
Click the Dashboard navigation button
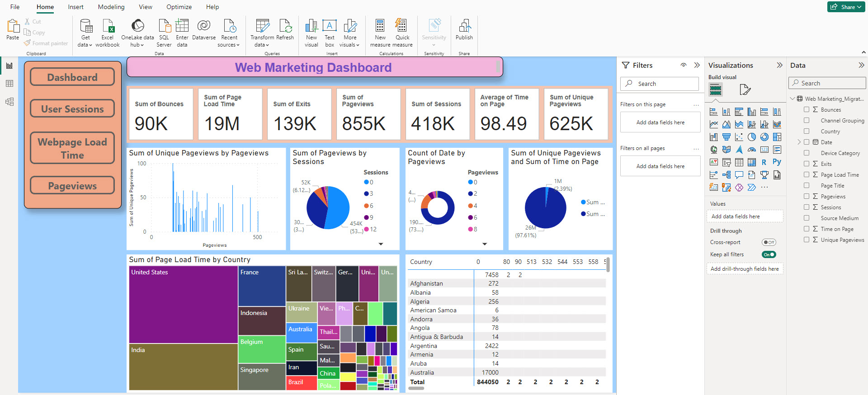[x=72, y=77]
